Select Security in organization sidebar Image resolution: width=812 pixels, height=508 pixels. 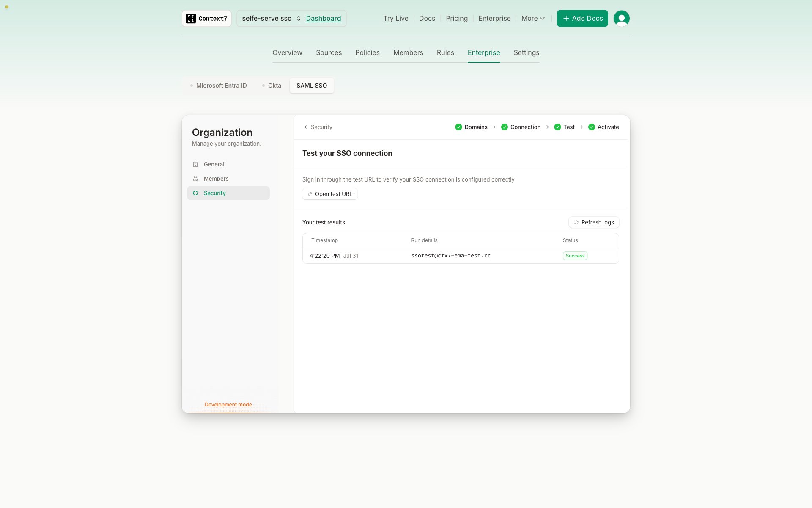click(228, 193)
